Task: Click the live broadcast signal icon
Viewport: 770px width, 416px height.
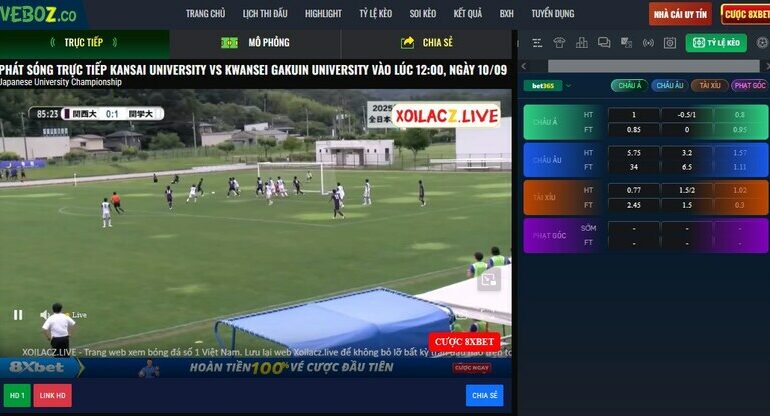Action: pyautogui.click(x=647, y=43)
